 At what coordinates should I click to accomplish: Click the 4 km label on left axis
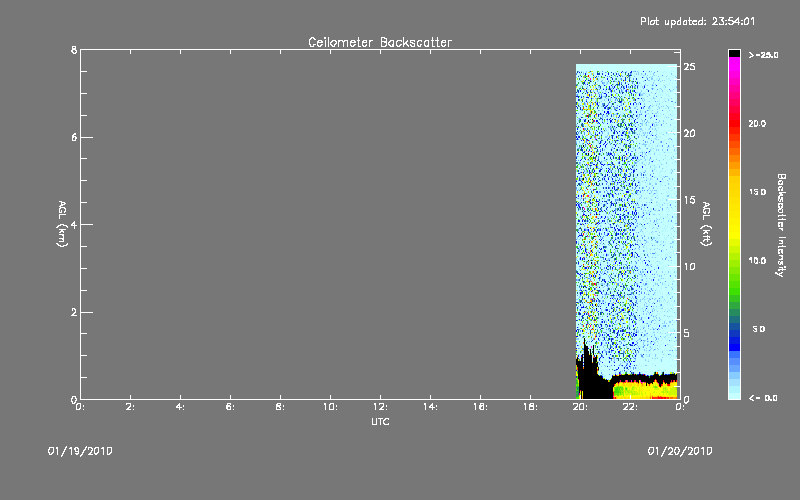[74, 224]
